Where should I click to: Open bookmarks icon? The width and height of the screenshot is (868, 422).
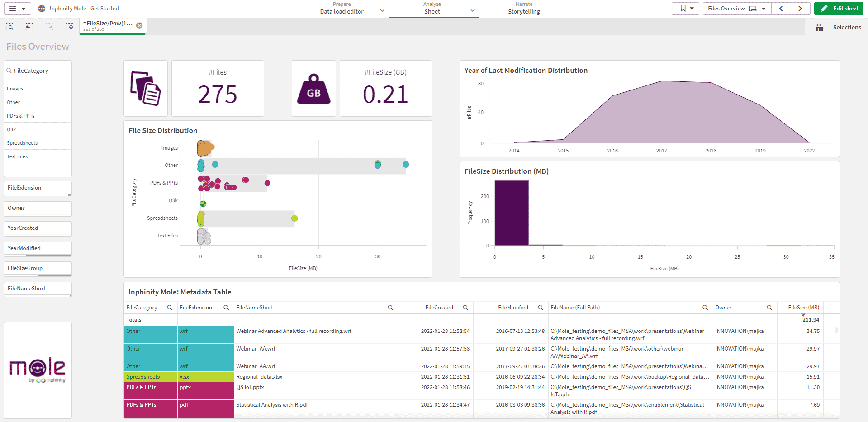pos(683,9)
